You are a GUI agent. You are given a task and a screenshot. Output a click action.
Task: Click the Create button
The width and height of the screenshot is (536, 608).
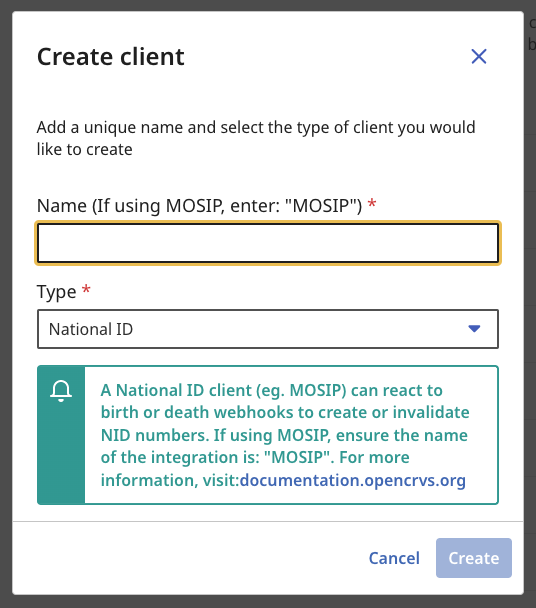pyautogui.click(x=474, y=558)
